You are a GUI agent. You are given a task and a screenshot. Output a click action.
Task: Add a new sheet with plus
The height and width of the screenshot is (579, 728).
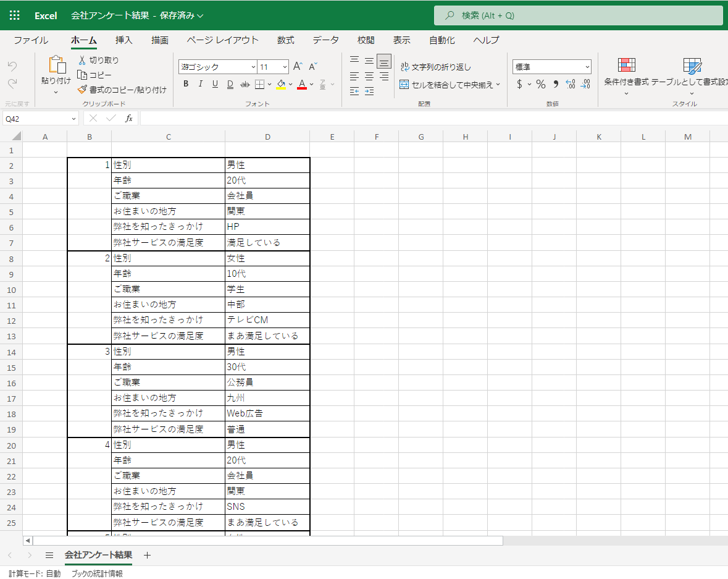[147, 556]
